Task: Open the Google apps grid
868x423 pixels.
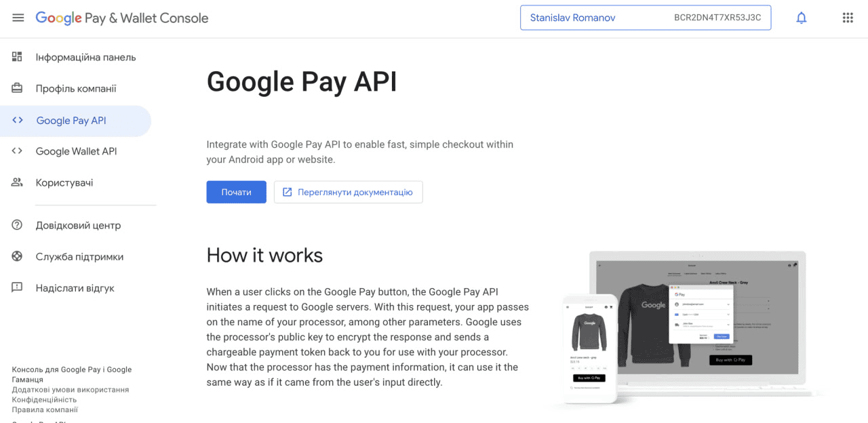Action: (847, 18)
